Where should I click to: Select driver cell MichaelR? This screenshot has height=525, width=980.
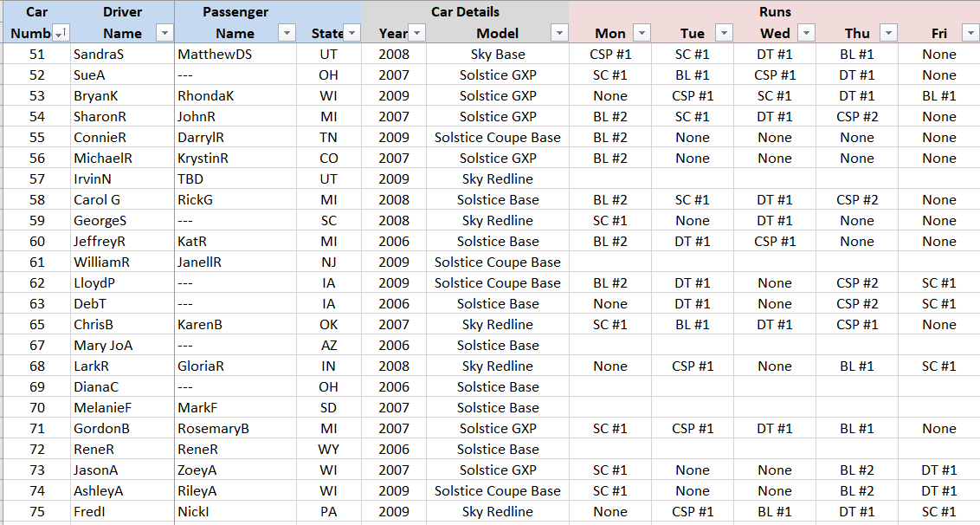tap(123, 159)
